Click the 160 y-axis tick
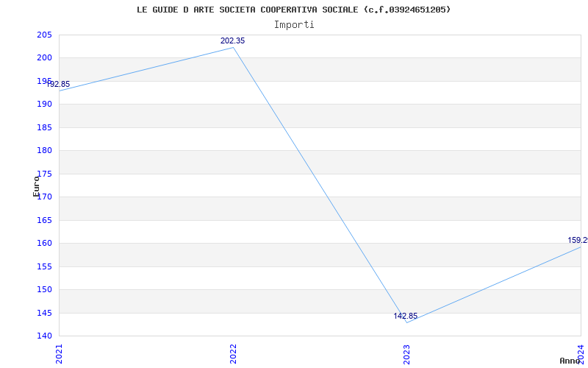Screen dimensions: 588x368 [44, 244]
